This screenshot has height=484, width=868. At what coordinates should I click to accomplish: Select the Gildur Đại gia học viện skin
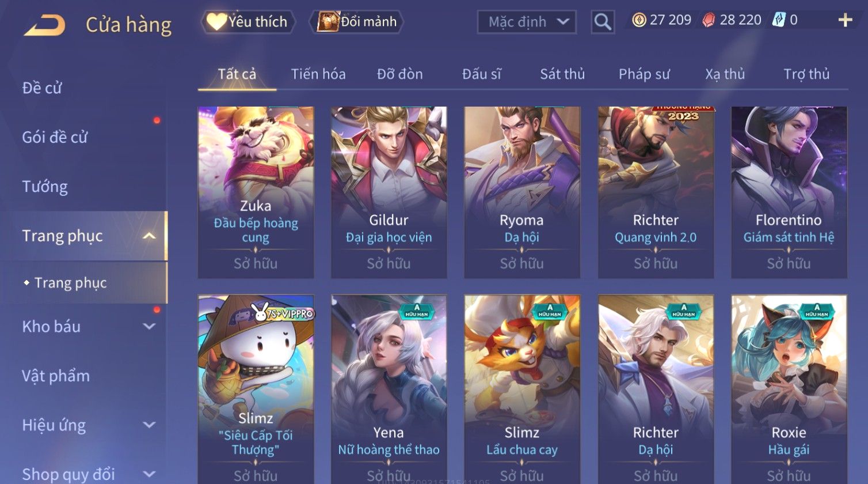389,192
